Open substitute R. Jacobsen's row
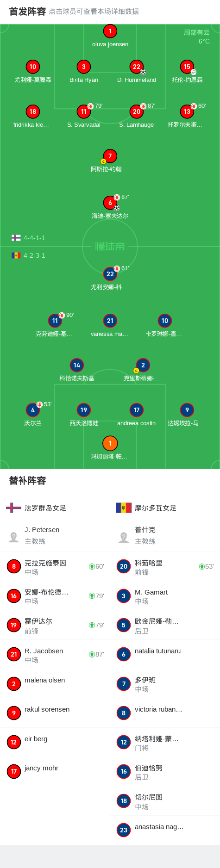The height and width of the screenshot is (868, 220). pos(55,654)
